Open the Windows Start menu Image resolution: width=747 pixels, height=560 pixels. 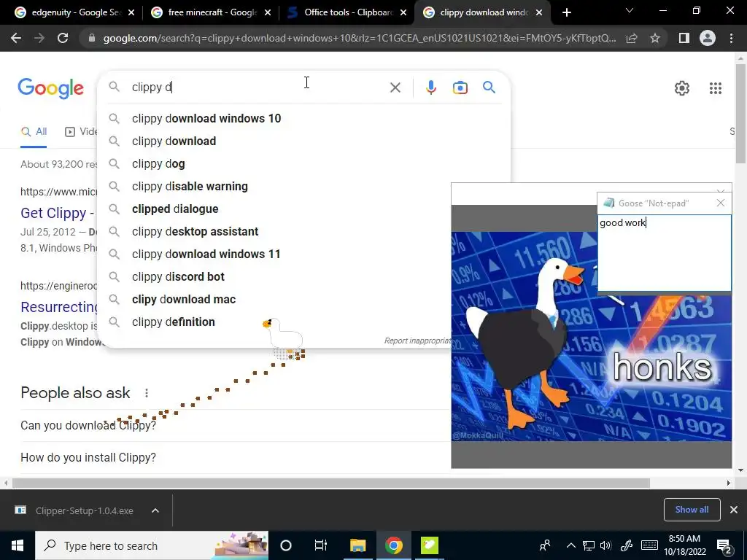18,545
